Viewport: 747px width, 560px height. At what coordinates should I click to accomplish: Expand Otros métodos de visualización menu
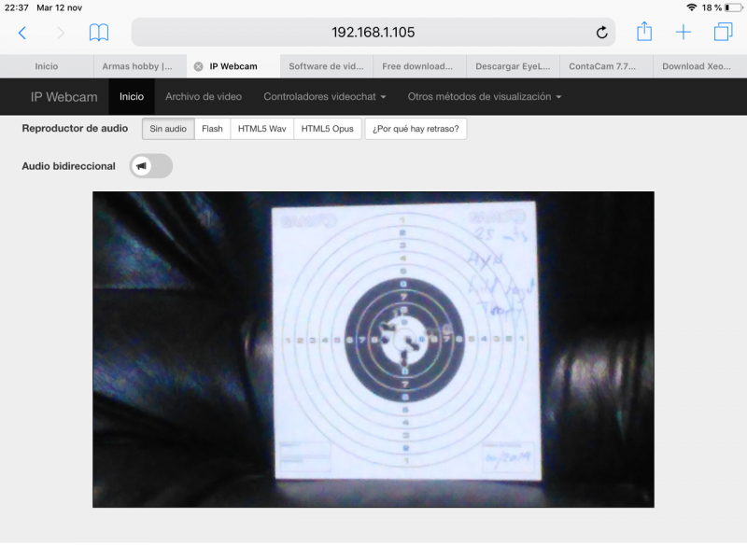[x=484, y=97]
